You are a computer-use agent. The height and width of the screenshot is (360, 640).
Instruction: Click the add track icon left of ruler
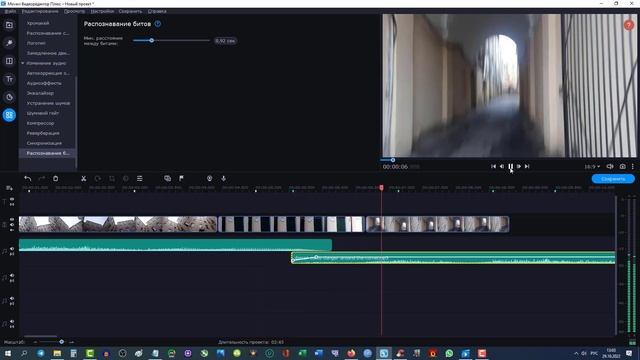point(9,188)
